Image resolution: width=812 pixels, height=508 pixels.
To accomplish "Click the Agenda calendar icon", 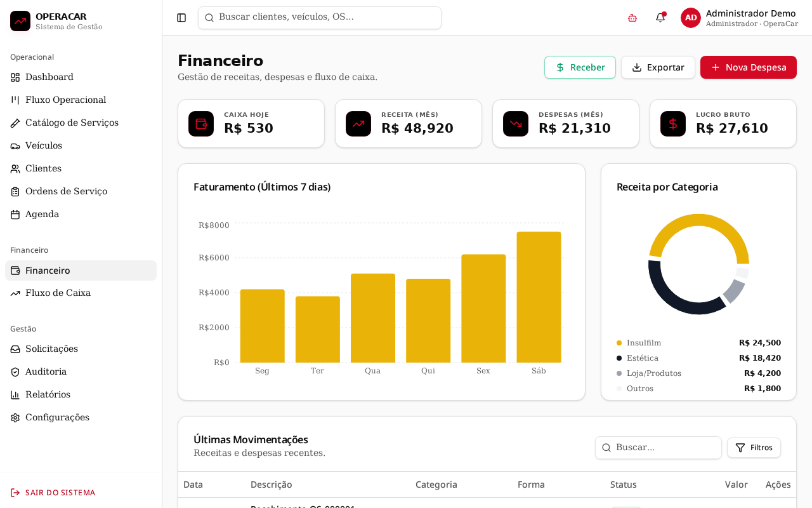I will point(15,215).
